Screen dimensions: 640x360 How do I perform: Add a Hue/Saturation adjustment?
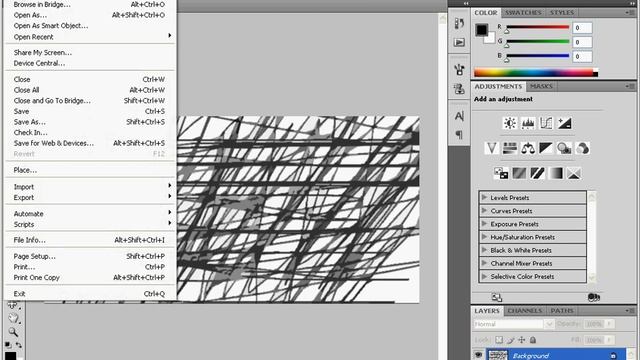tap(510, 148)
